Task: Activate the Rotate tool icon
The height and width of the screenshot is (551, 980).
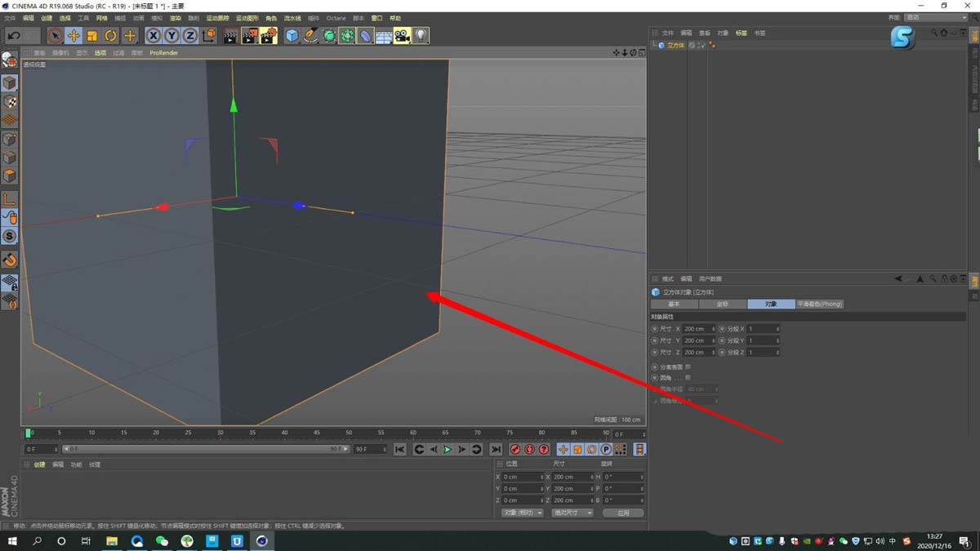Action: coord(111,36)
